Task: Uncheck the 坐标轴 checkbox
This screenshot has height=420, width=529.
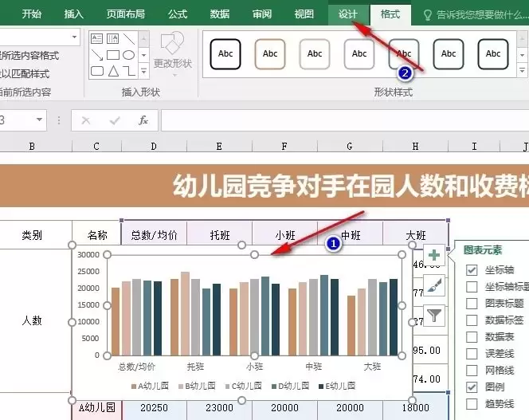Action: pyautogui.click(x=472, y=269)
